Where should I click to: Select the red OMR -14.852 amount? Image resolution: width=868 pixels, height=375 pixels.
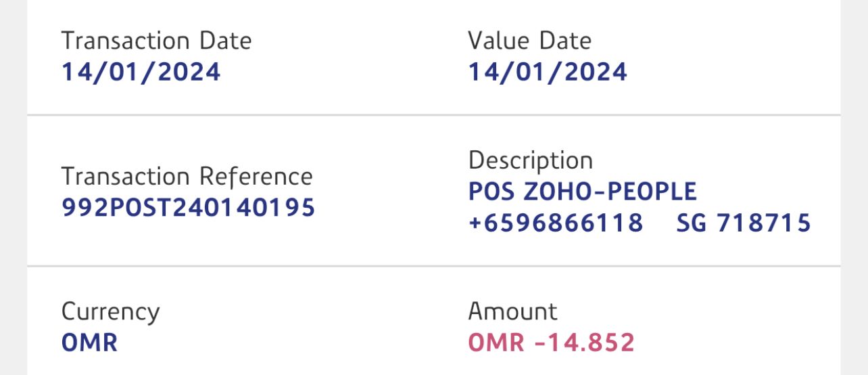pyautogui.click(x=551, y=343)
